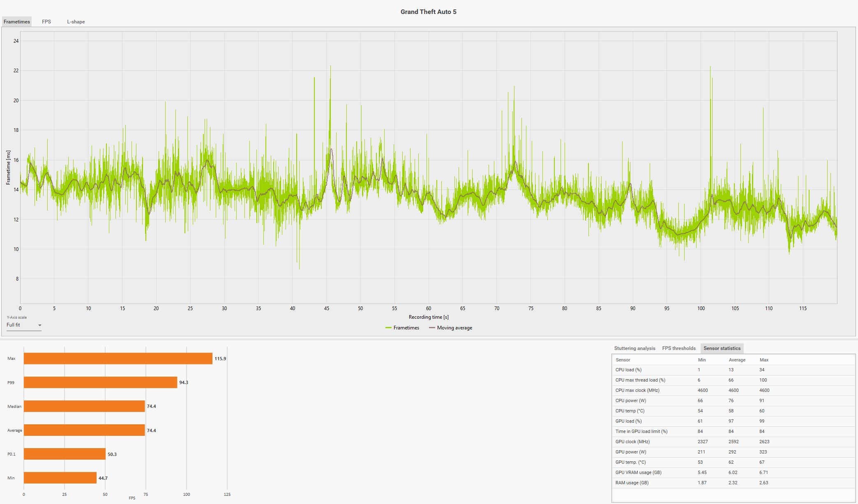Click the Min FPS bar
This screenshot has height=504, width=858.
[x=60, y=478]
